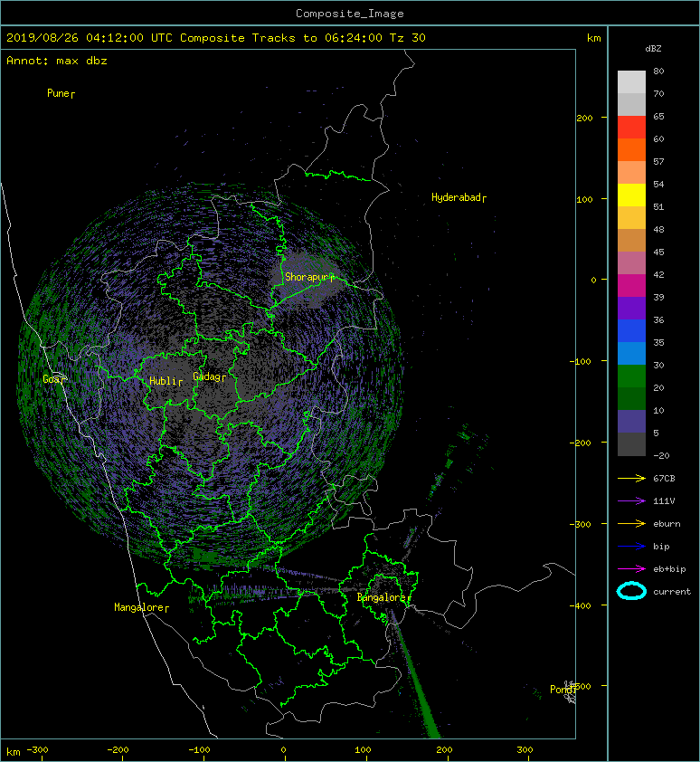Pick the yellow 54 dBZ color swatch
Image resolution: width=700 pixels, height=762 pixels.
631,195
